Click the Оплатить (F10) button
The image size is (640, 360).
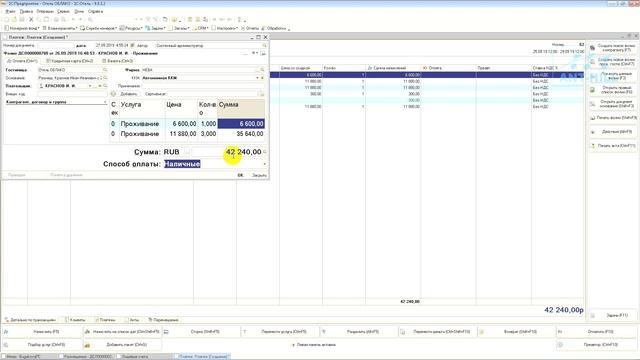tap(596, 332)
